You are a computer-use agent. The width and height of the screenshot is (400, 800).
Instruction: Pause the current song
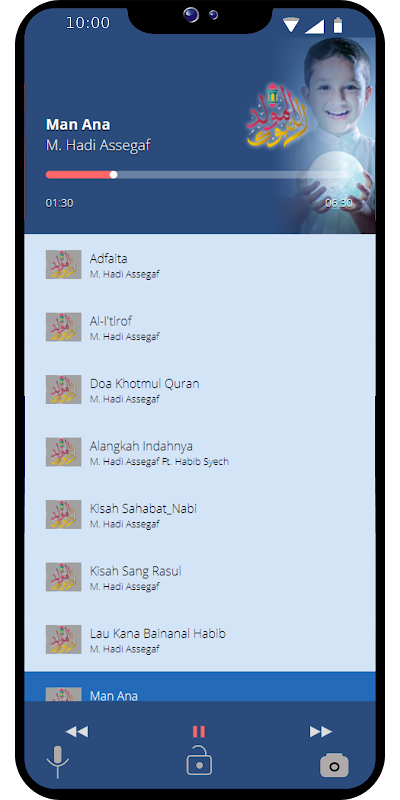coord(199,732)
